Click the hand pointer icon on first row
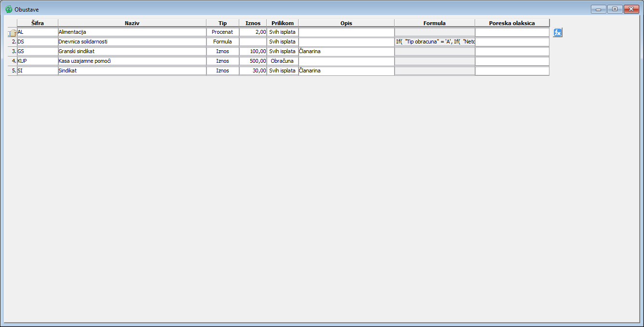Image resolution: width=644 pixels, height=327 pixels. coord(13,33)
